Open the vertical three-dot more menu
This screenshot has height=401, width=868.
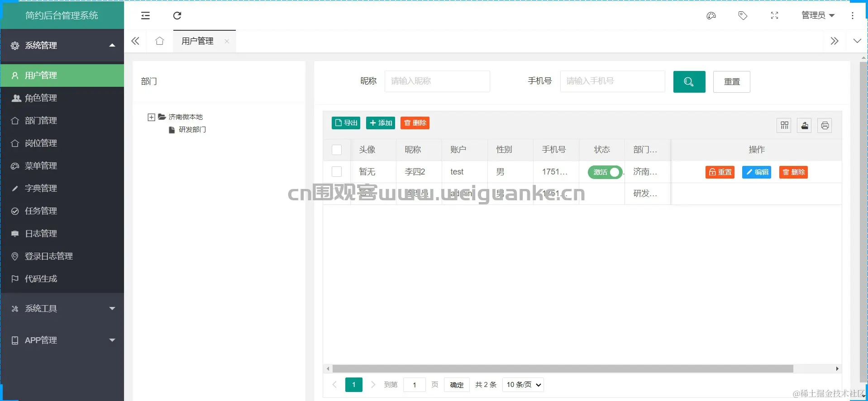point(853,16)
